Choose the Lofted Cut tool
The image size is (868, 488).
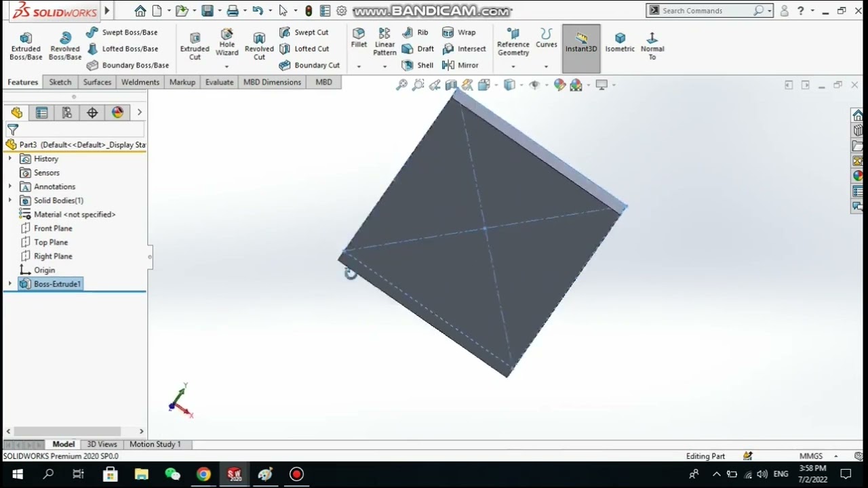[304, 49]
